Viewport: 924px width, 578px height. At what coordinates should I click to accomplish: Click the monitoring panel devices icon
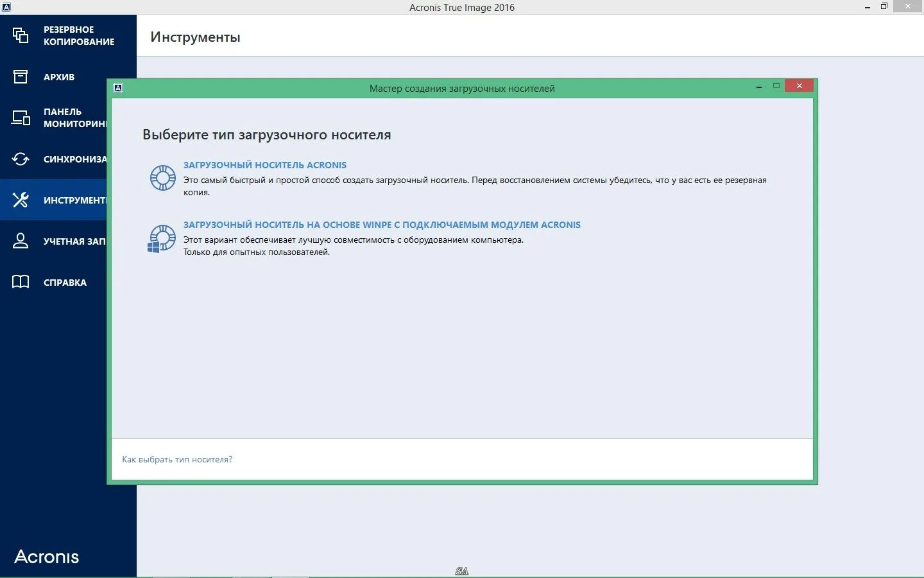point(21,118)
